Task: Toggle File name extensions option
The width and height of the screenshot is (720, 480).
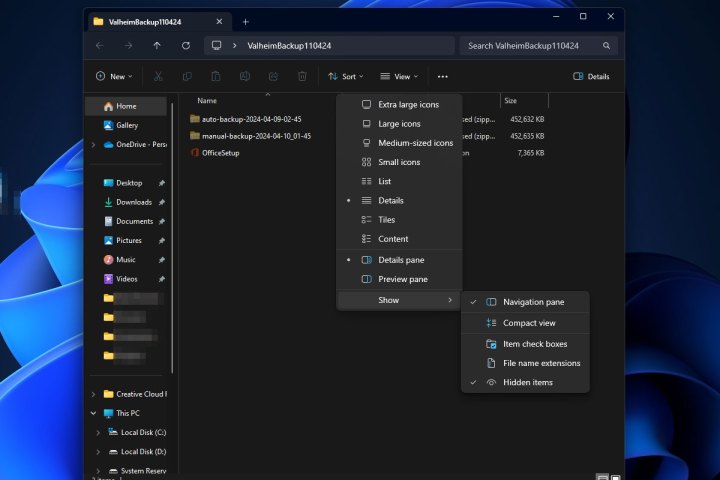Action: 541,363
